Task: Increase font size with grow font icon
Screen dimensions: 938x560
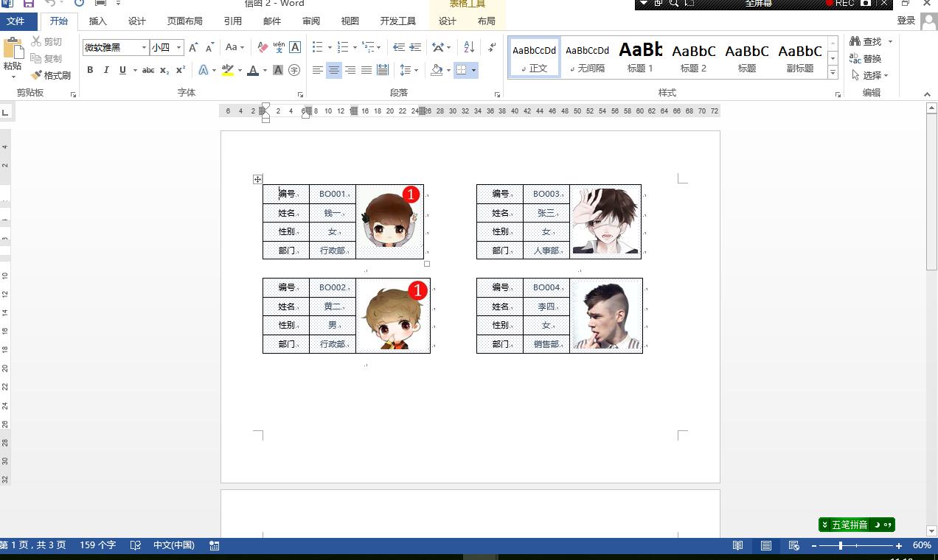Action: 193,47
